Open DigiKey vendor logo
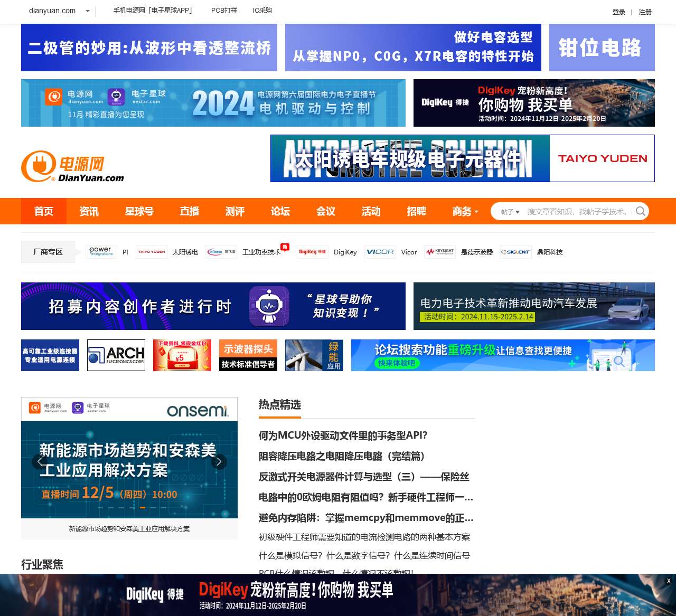 313,252
